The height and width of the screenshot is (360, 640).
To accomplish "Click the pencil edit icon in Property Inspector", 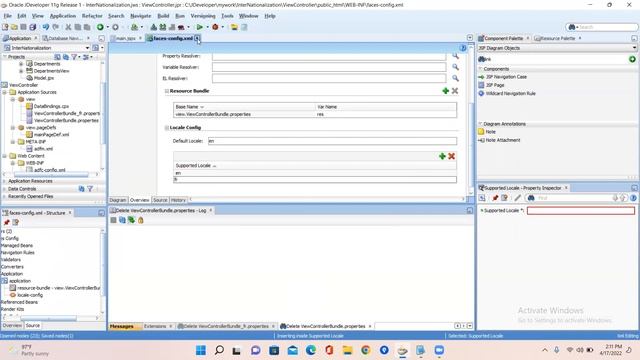I will point(518,198).
